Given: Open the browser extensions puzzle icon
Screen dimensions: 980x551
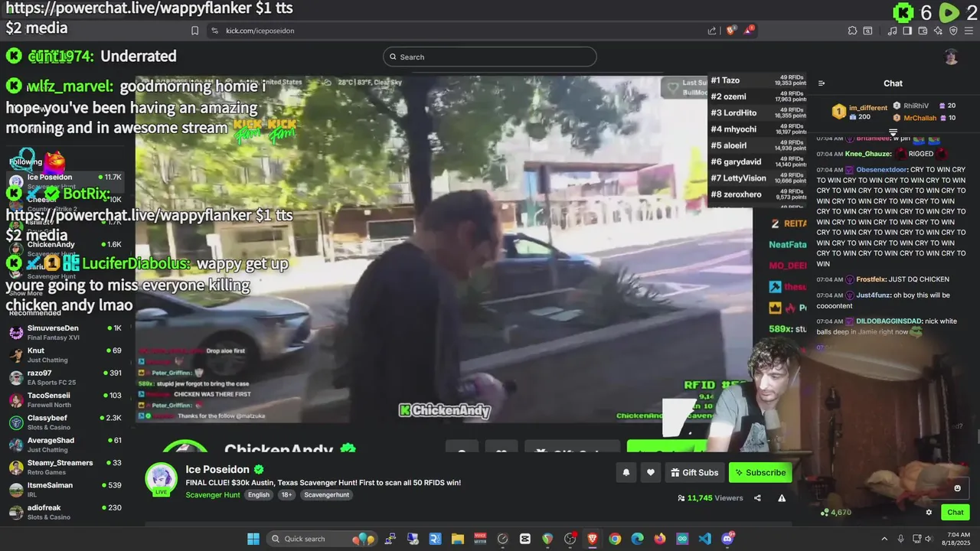Looking at the screenshot, I should point(852,31).
